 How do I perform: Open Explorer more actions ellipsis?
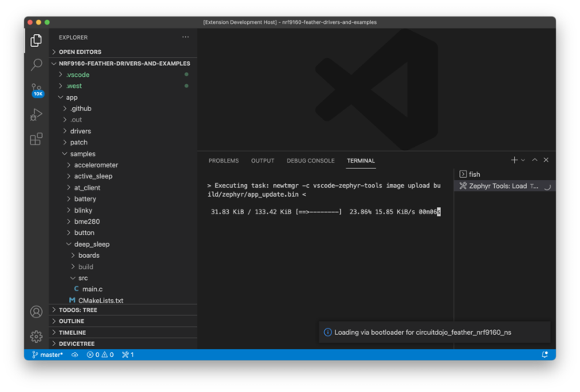click(185, 37)
